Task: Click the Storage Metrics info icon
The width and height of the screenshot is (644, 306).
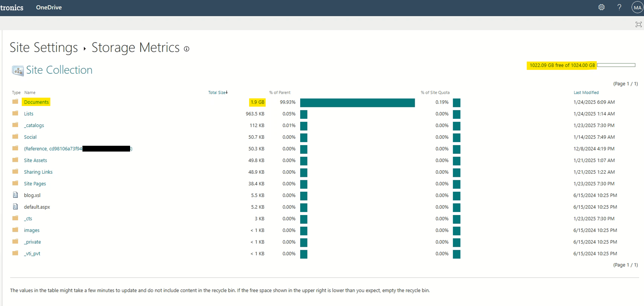Action: click(186, 49)
